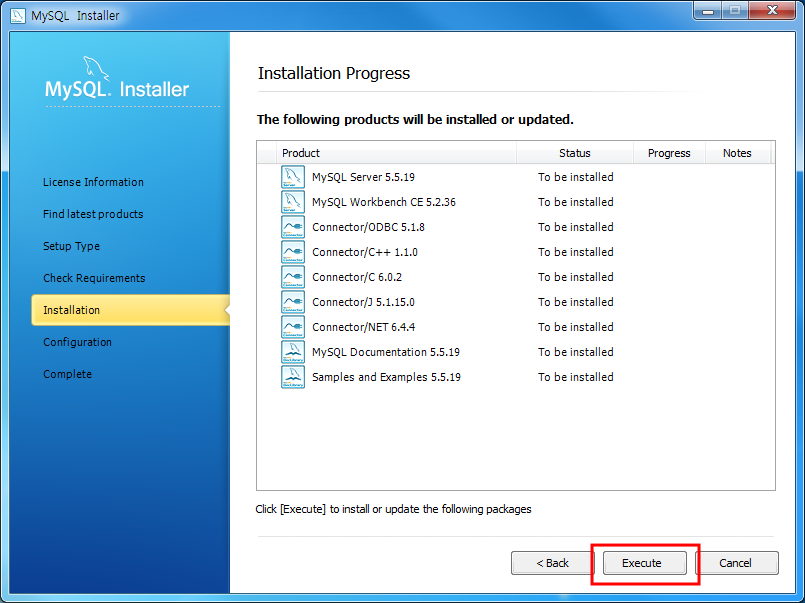Cancel the MySQL installation
805x603 pixels.
click(x=737, y=563)
